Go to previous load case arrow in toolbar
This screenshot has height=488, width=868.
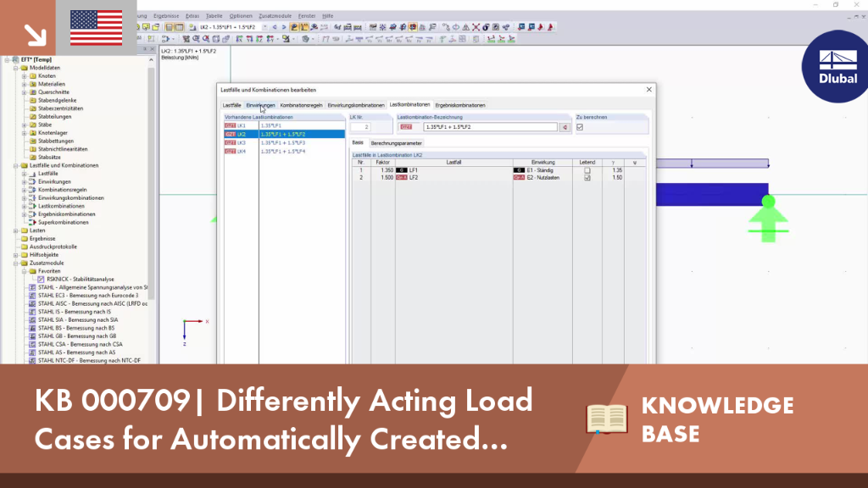pyautogui.click(x=275, y=27)
